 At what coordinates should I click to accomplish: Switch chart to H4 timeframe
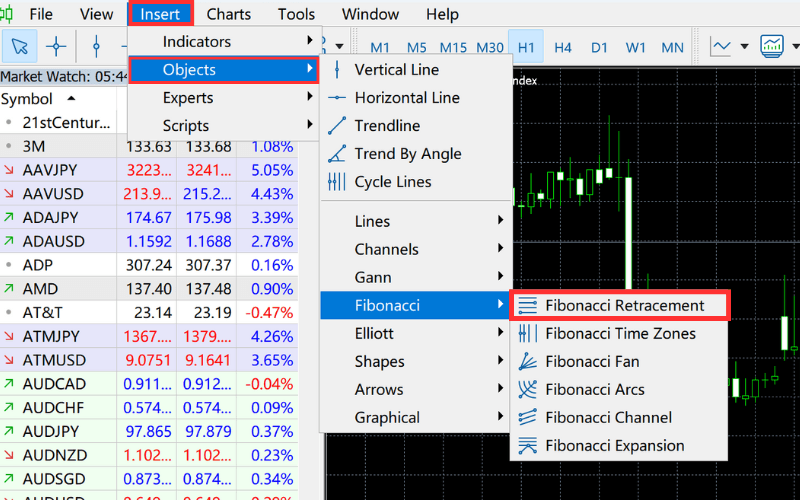click(x=563, y=47)
